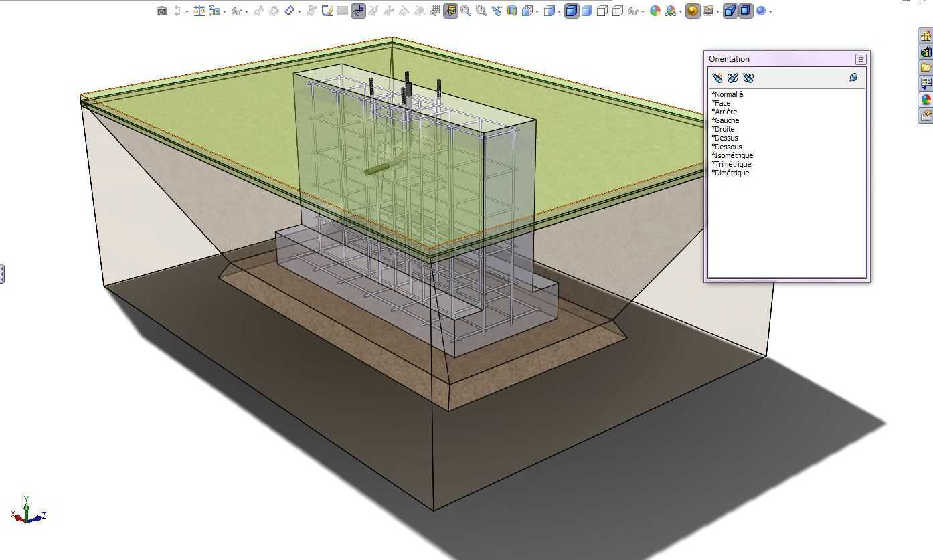Image resolution: width=933 pixels, height=560 pixels.
Task: Click New View icon in Orientation dialog
Action: 717,78
